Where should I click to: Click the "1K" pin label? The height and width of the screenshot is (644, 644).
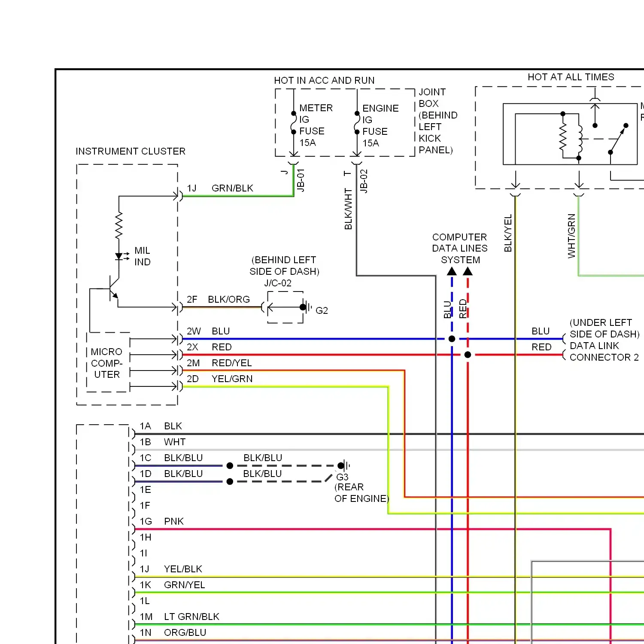coord(145,585)
